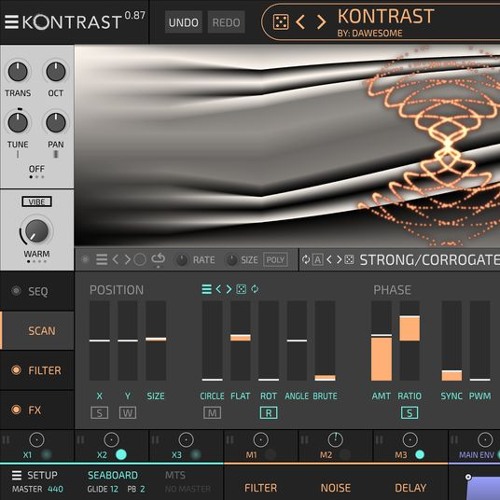The height and width of the screenshot is (500, 500).
Task: Click the SETUP label
Action: tap(42, 475)
